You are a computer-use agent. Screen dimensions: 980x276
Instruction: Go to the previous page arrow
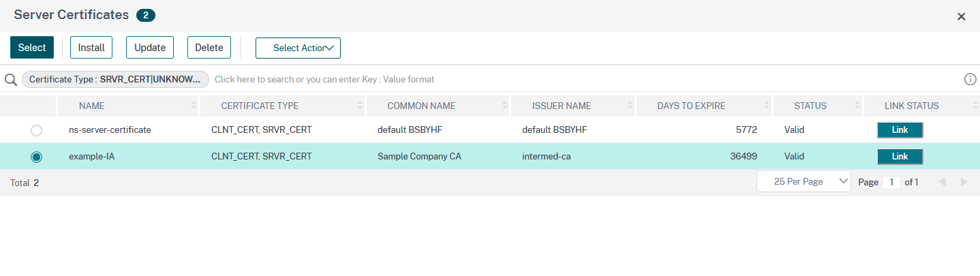(x=943, y=182)
